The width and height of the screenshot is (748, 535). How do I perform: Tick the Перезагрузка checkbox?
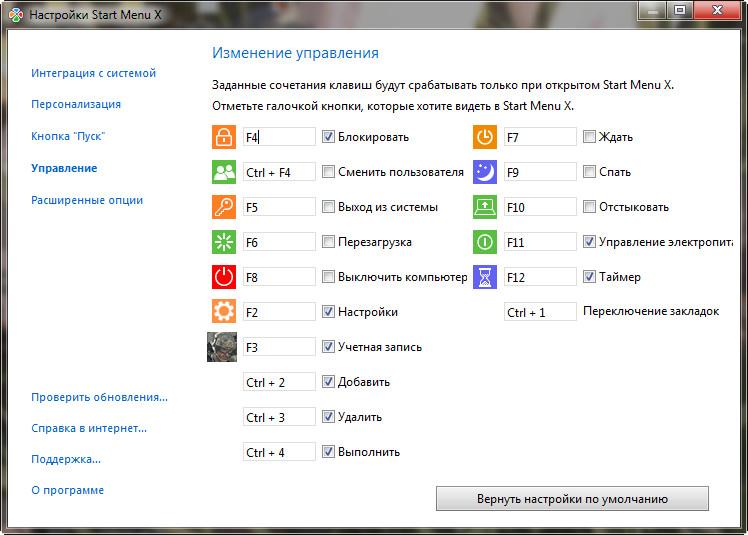[328, 242]
